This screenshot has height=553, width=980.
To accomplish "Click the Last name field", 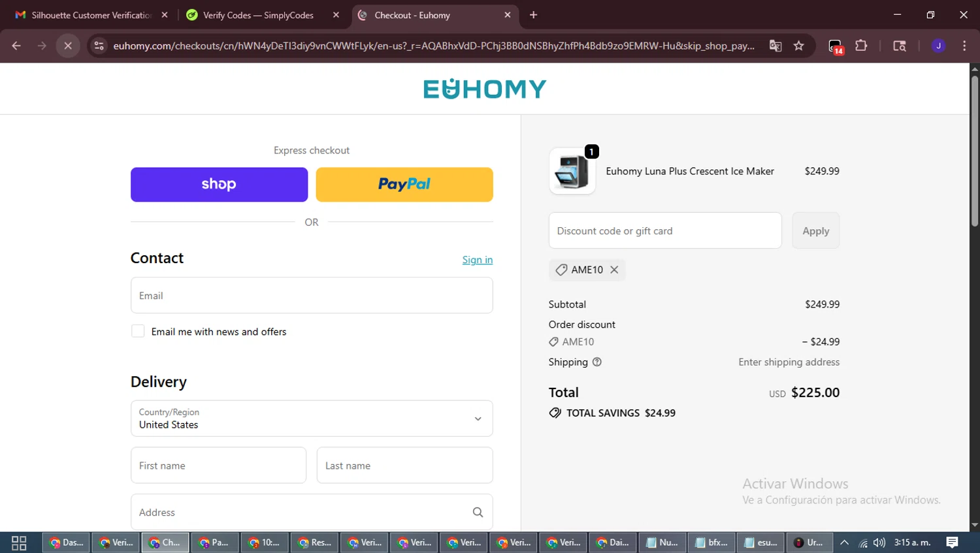I will pos(404,466).
